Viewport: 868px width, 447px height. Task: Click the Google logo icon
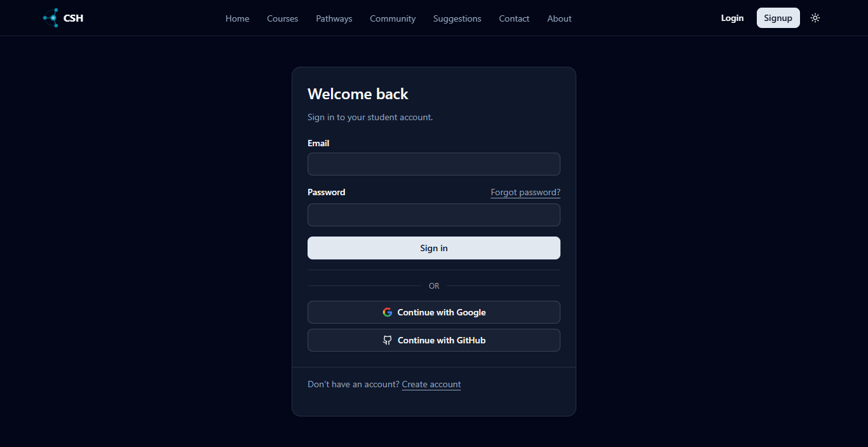coord(388,312)
